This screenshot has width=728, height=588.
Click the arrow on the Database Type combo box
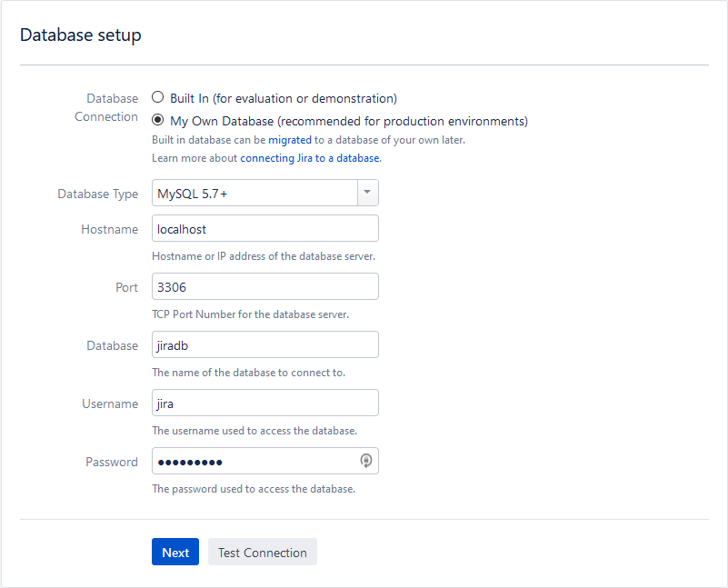[367, 194]
